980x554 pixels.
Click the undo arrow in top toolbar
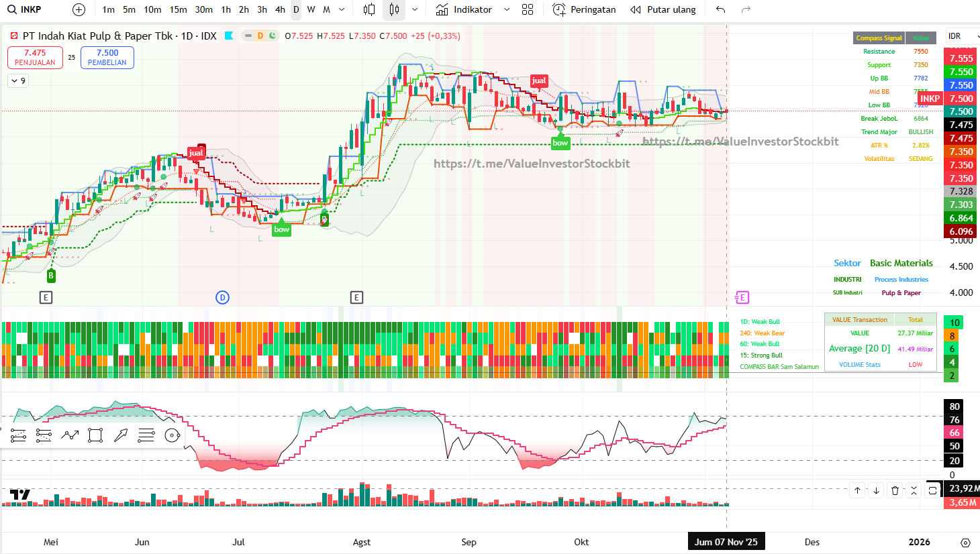tap(720, 9)
